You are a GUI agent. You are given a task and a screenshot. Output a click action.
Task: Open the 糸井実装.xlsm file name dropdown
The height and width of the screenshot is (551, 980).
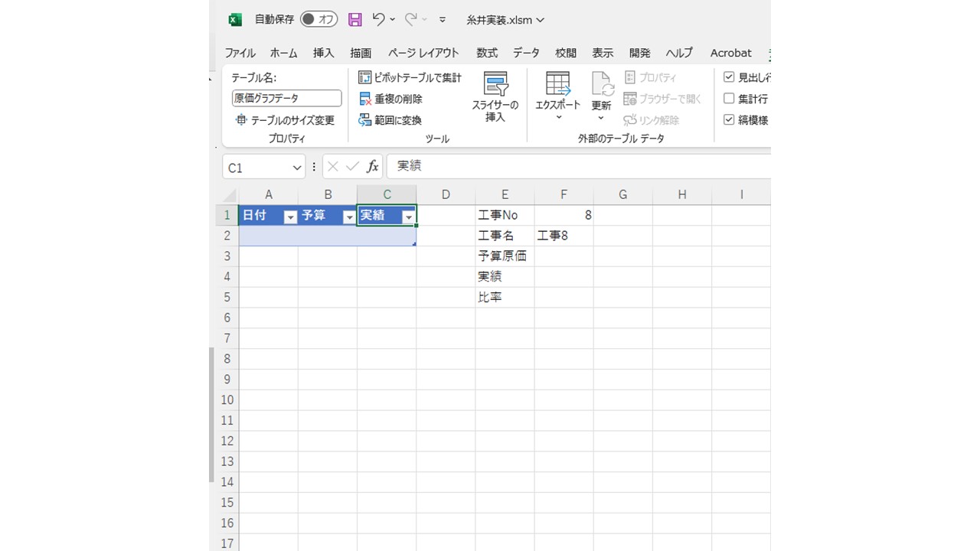pyautogui.click(x=506, y=20)
